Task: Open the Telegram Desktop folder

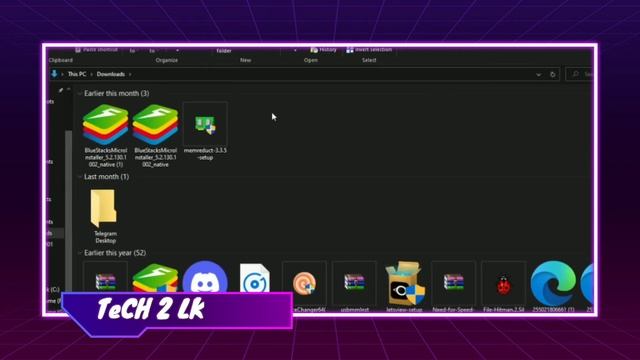Action: coord(105,216)
